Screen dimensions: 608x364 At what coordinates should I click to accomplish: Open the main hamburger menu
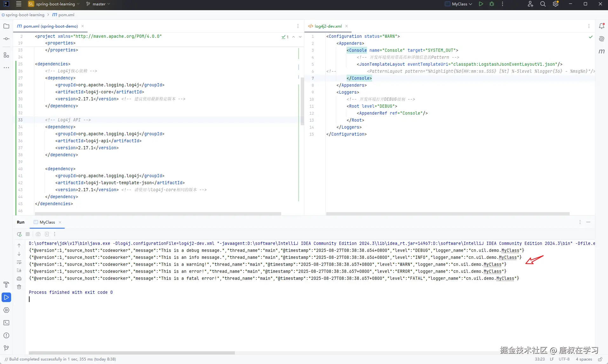(x=19, y=4)
